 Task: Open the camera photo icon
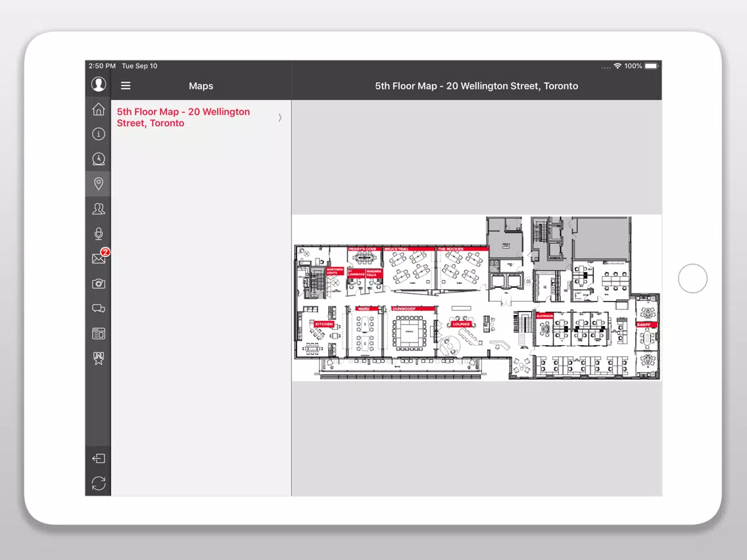pos(99,284)
